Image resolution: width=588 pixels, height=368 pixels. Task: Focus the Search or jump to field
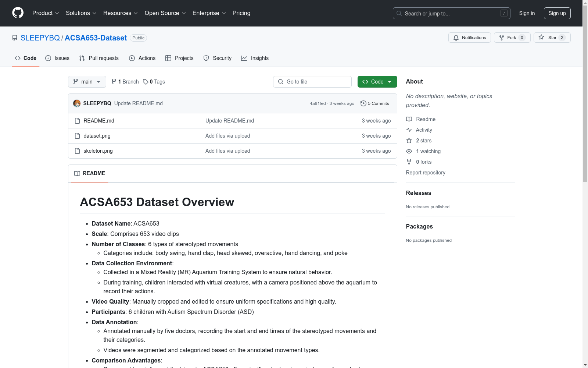[451, 13]
